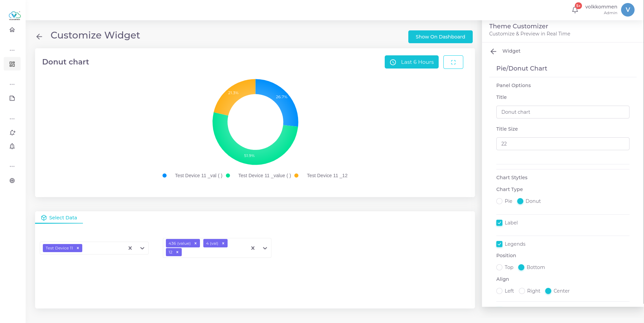
Task: Open the Last 6 Hours time selector
Action: pos(411,62)
